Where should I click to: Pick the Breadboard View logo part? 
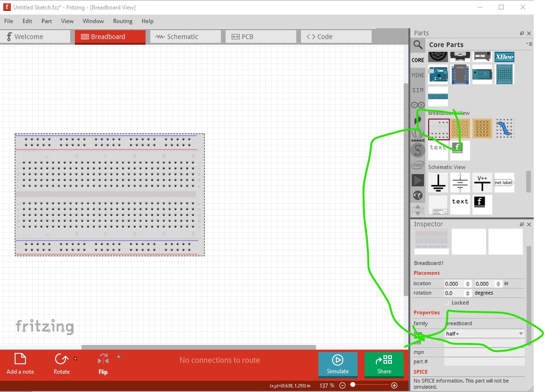coord(460,150)
